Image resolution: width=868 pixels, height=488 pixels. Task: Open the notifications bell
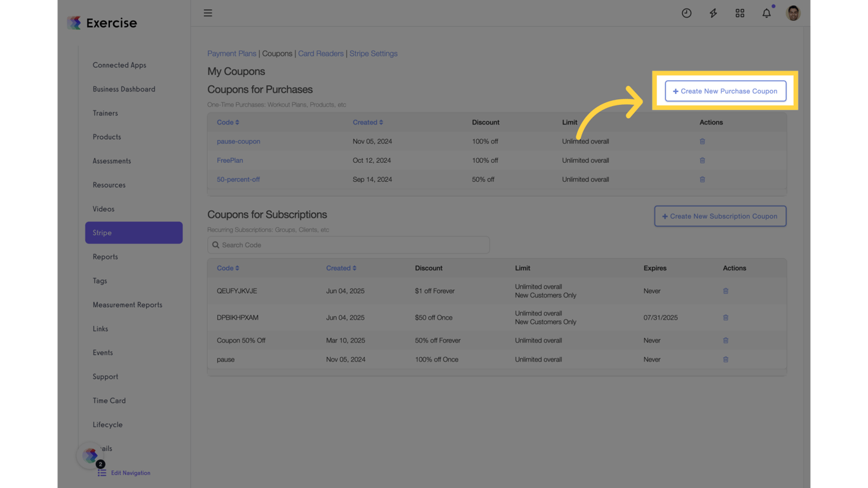coord(766,13)
